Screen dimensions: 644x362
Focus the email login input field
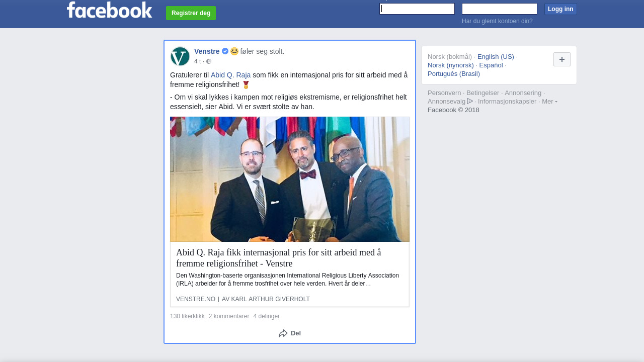417,9
